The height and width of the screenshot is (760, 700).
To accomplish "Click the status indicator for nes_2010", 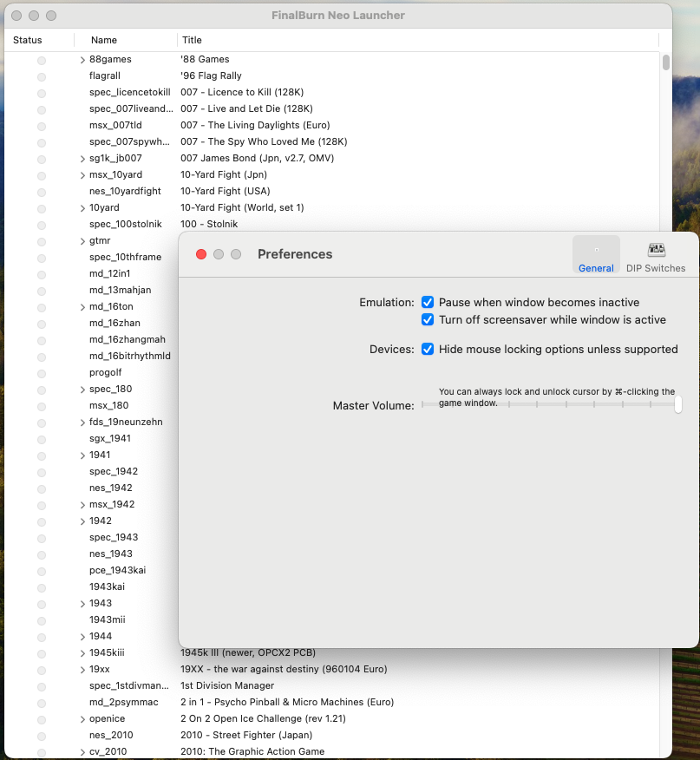I will click(41, 736).
